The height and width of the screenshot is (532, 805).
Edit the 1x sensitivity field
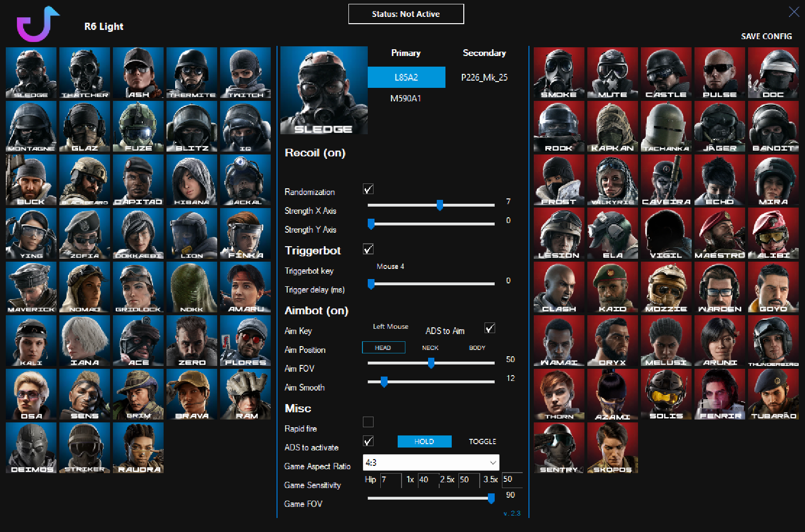click(x=428, y=480)
